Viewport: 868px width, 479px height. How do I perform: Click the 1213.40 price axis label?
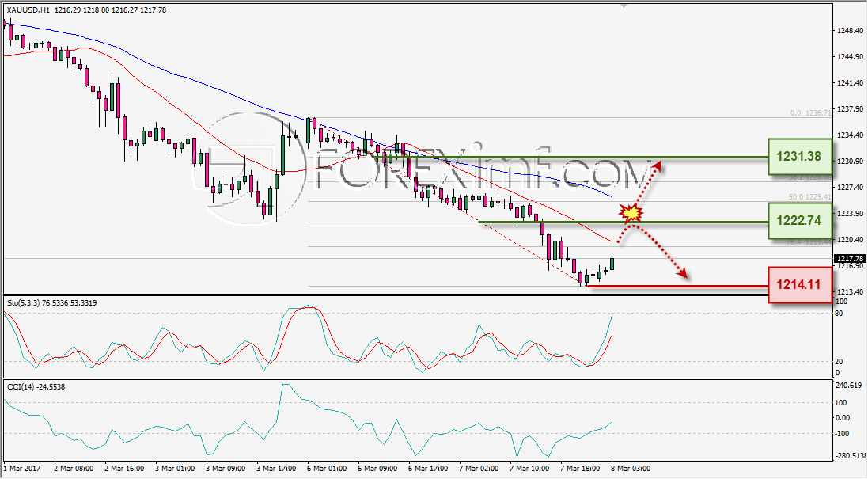point(851,291)
